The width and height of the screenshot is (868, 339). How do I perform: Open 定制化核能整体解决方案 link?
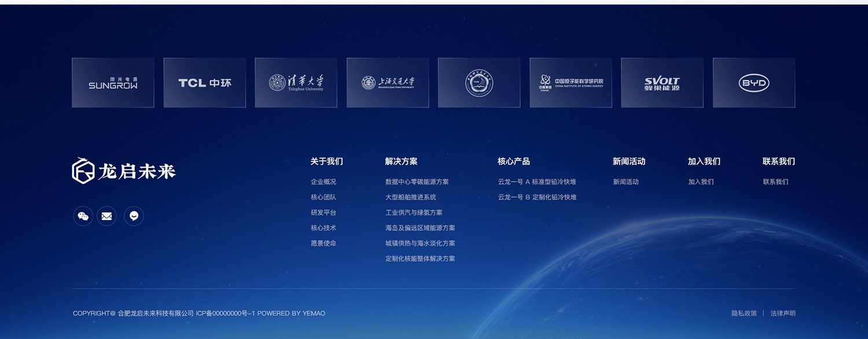[421, 259]
